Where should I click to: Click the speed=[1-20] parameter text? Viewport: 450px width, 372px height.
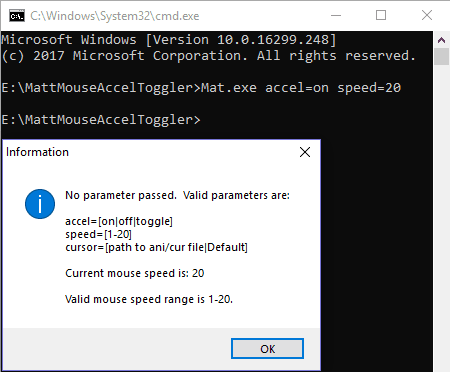click(x=98, y=234)
